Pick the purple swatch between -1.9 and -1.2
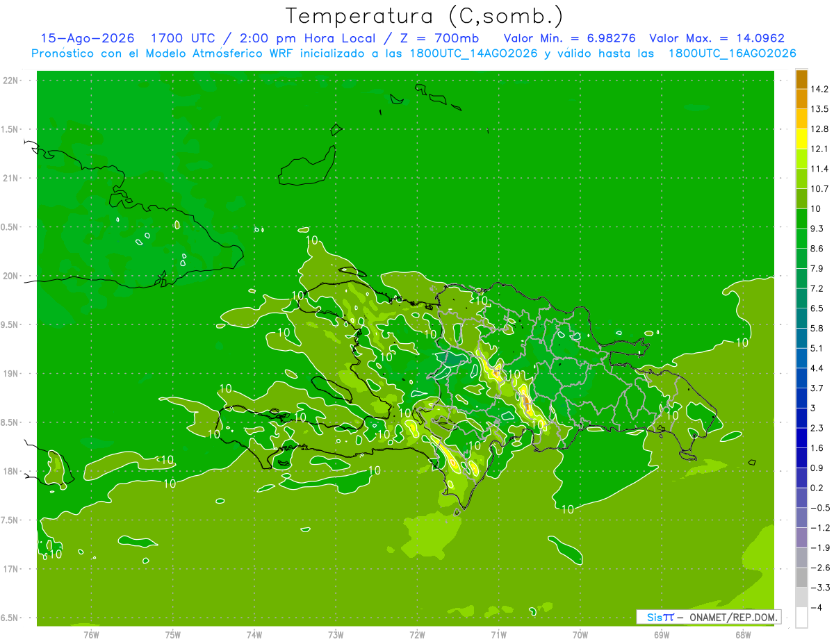834x644 pixels. tap(801, 538)
